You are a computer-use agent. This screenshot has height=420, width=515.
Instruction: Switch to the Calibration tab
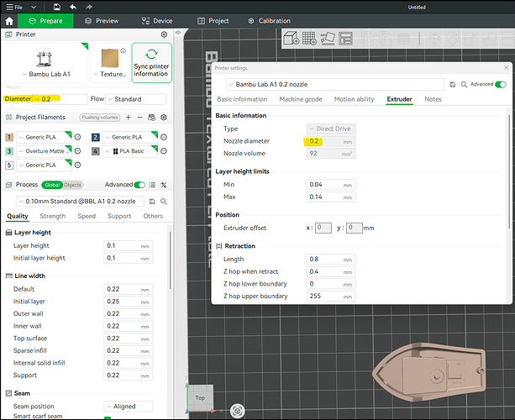tap(270, 21)
